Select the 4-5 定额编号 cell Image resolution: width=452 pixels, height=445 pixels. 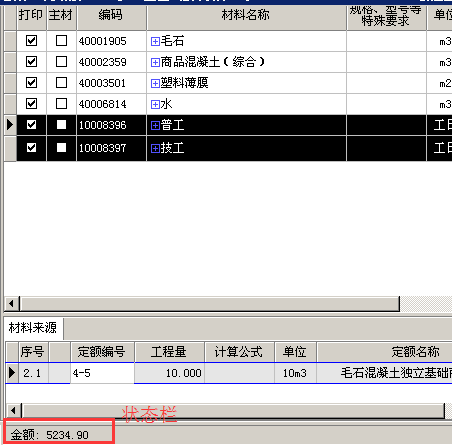102,373
